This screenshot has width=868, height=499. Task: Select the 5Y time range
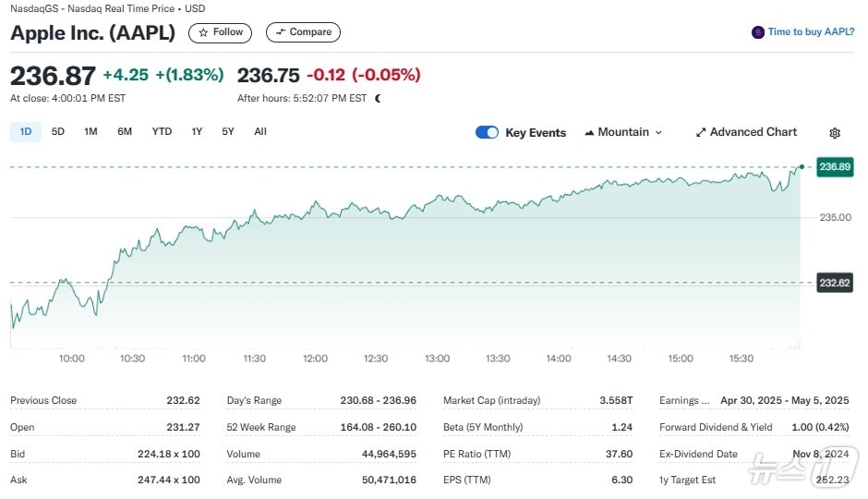tap(228, 132)
